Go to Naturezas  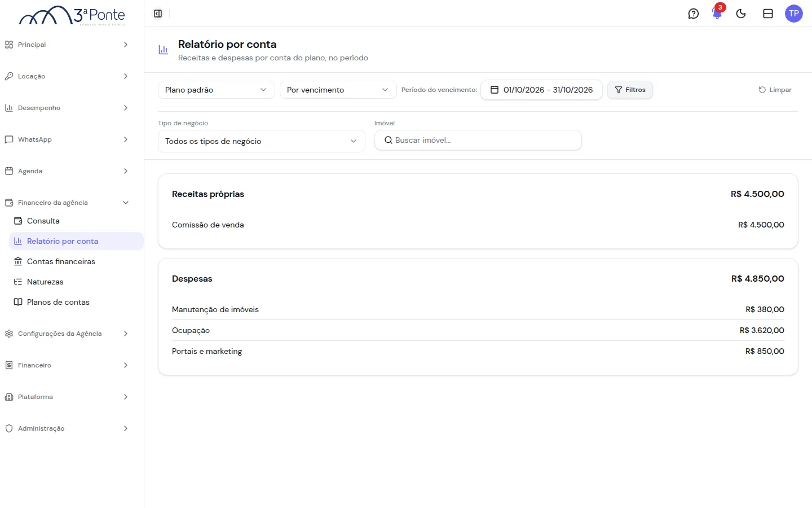pyautogui.click(x=76, y=282)
